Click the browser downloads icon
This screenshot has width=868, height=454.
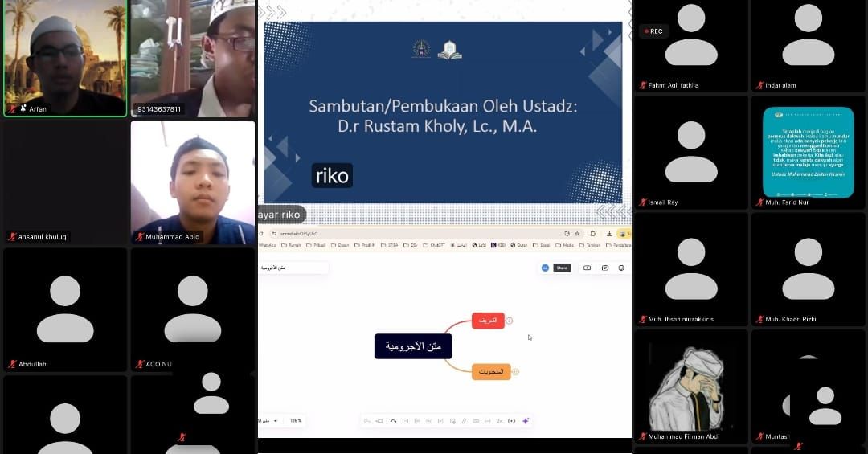[610, 233]
